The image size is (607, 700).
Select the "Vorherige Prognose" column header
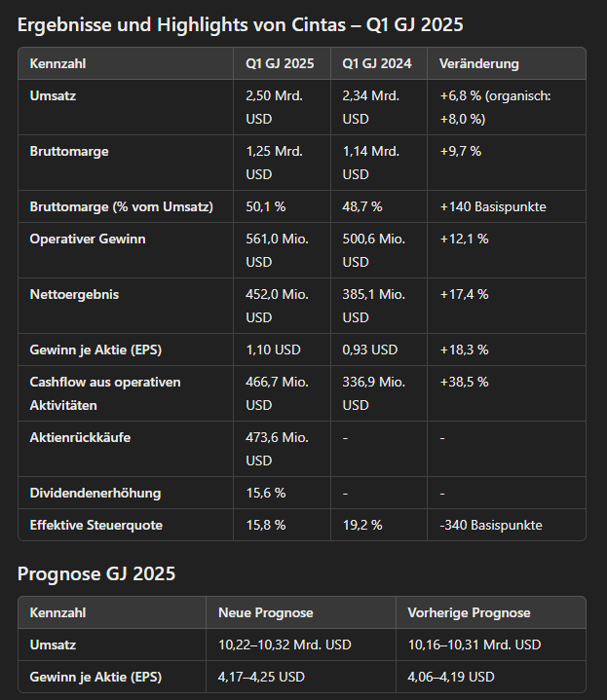tap(470, 613)
